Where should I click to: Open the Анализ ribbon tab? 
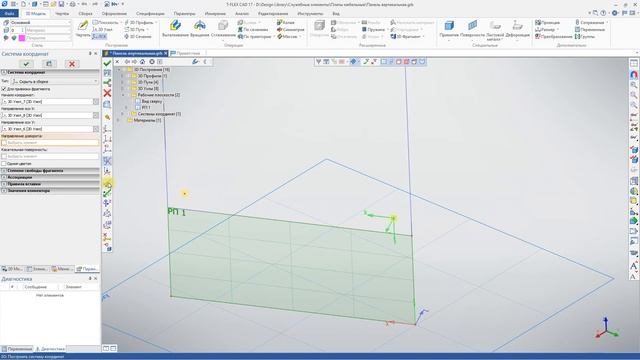(242, 13)
